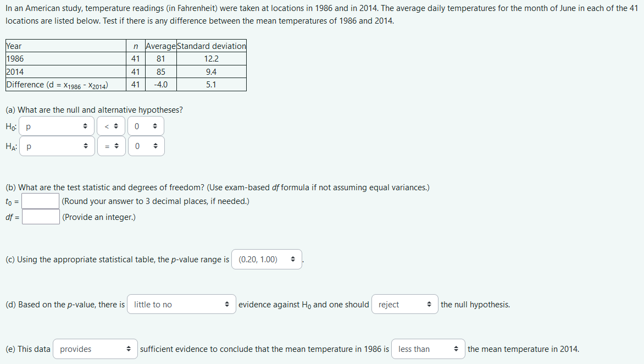Select the df degrees of freedom input field
The height and width of the screenshot is (364, 644).
(40, 217)
